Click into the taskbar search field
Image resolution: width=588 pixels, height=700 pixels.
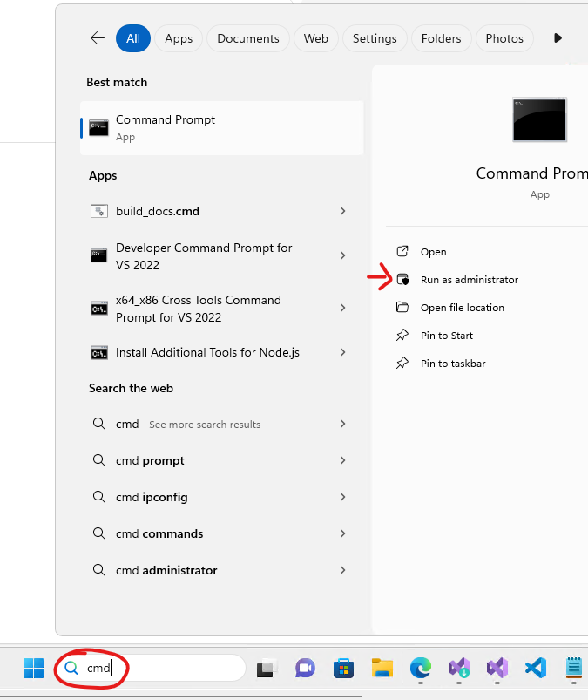(x=152, y=668)
